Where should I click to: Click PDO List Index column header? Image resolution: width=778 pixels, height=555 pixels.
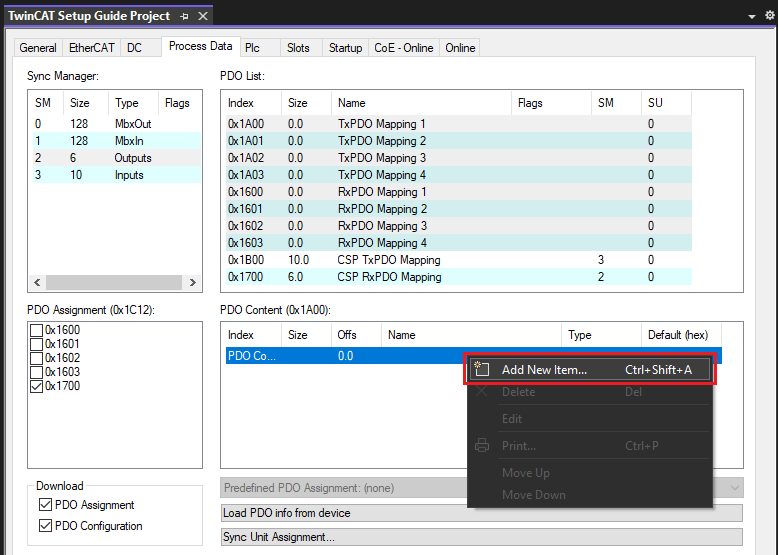[x=253, y=103]
